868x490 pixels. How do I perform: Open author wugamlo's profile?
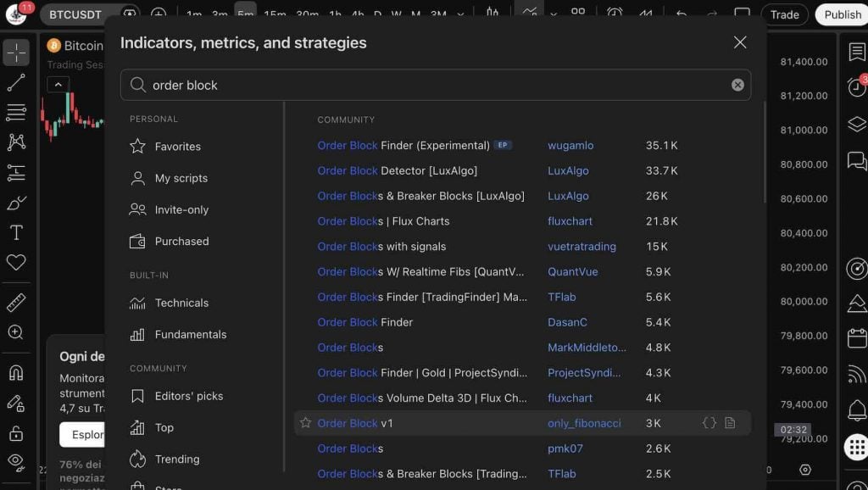pos(570,145)
